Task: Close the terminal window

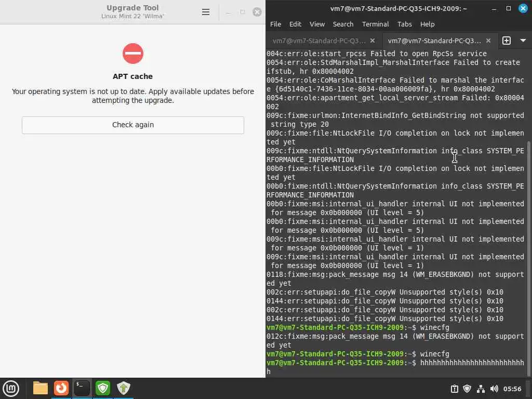Action: [x=523, y=8]
